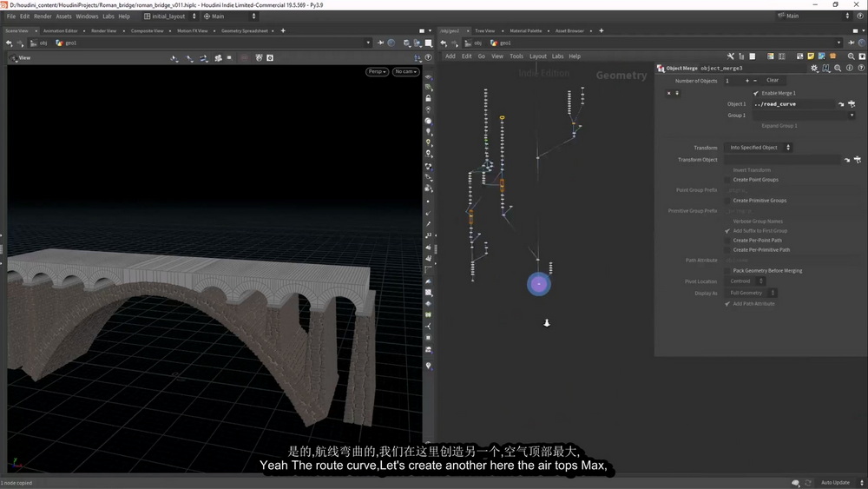This screenshot has width=868, height=489.
Task: Open the Transform Into Specified Object dropdown
Action: [759, 148]
